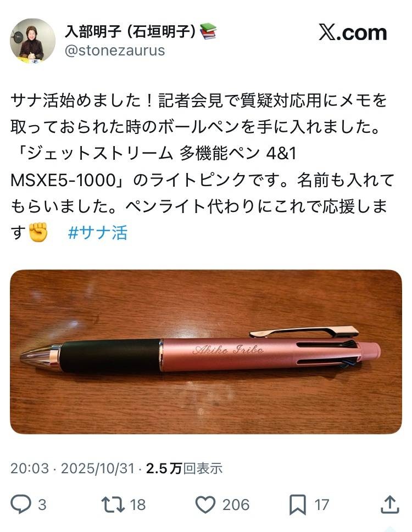Click the reply speech bubble icon

21,505
